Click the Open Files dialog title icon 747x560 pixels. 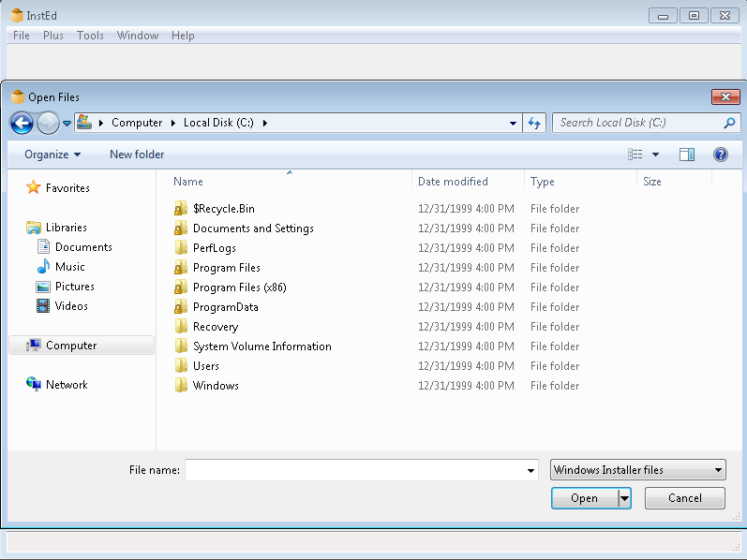coord(18,97)
